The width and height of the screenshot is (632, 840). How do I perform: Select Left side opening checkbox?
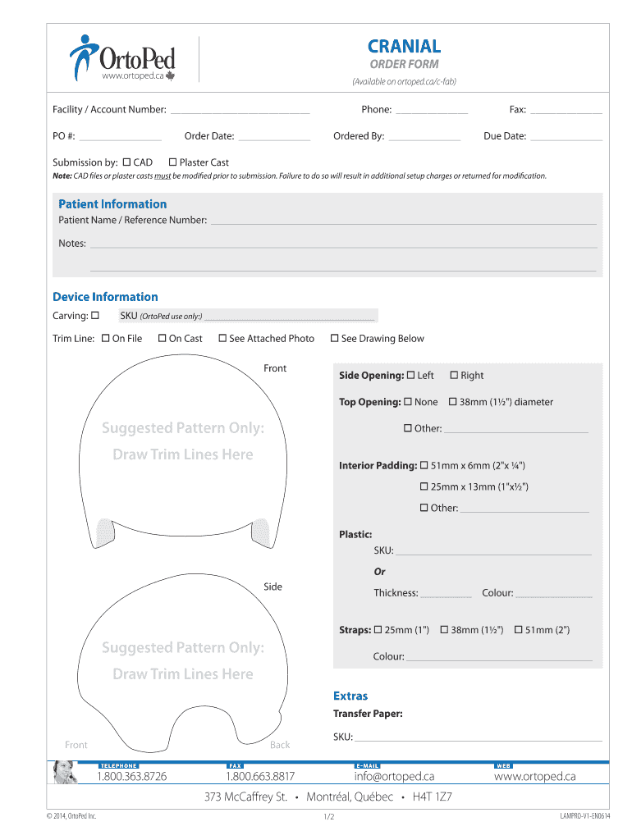(x=410, y=375)
